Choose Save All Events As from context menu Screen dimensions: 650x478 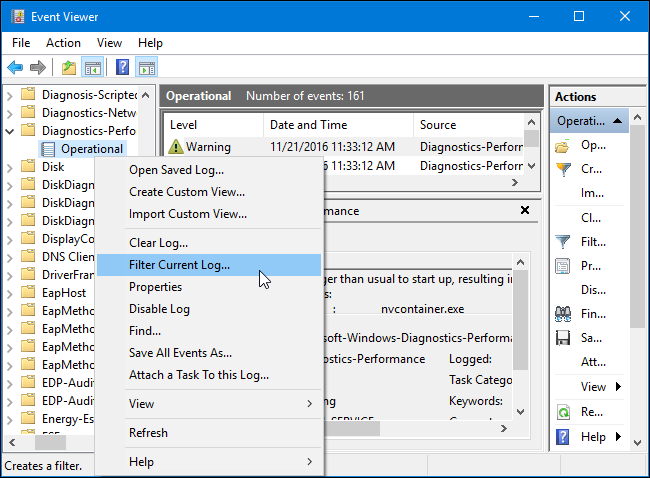(209, 353)
